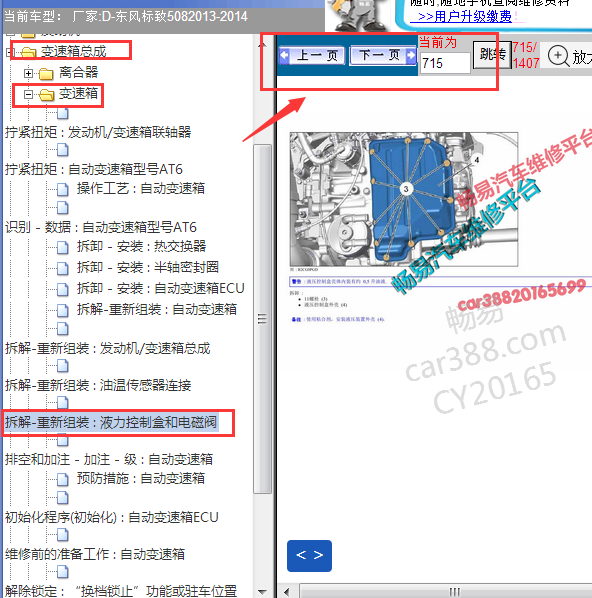The image size is (592, 598).
Task: Select the 变速箱 folder
Action: (78, 93)
